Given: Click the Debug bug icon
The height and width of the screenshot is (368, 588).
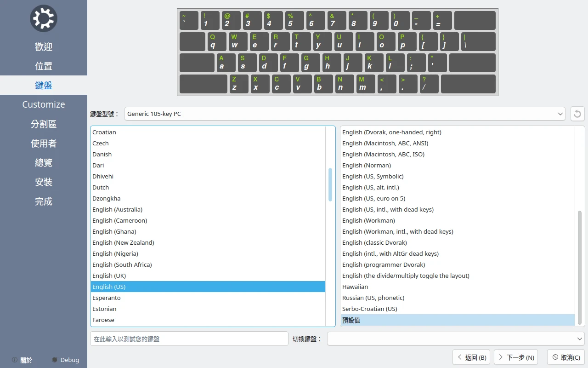Looking at the screenshot, I should [x=55, y=360].
